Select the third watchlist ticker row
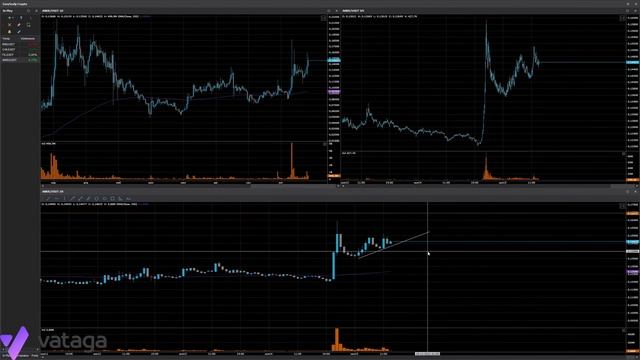Screen dimensions: 640x360 coord(20,55)
